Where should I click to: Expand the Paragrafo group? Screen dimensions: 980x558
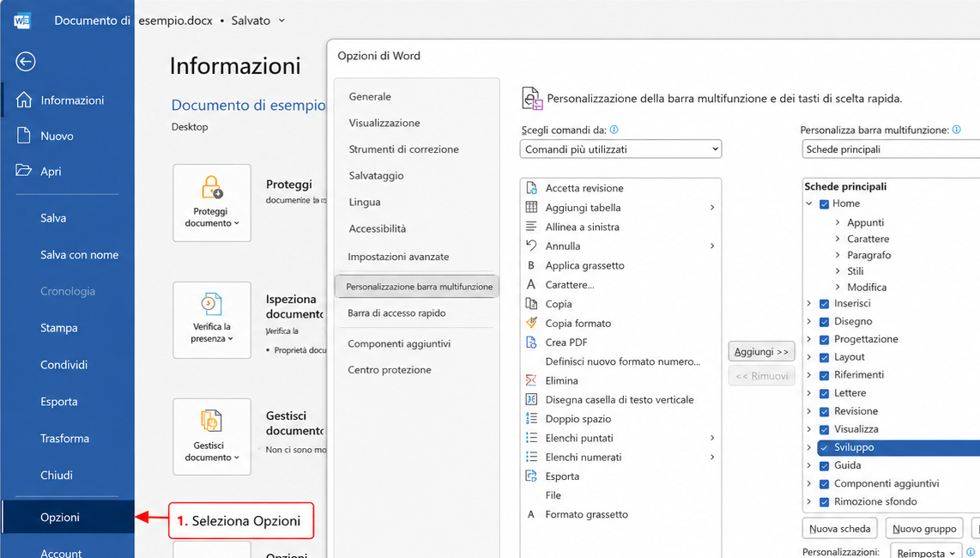838,255
